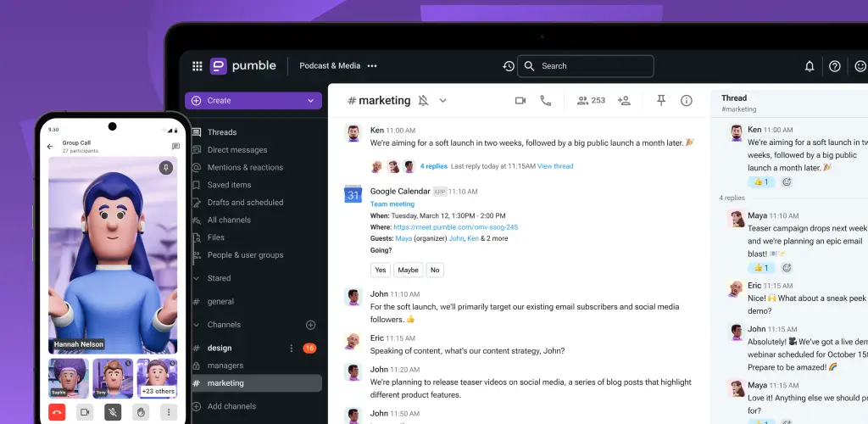Click Add channels

click(231, 406)
